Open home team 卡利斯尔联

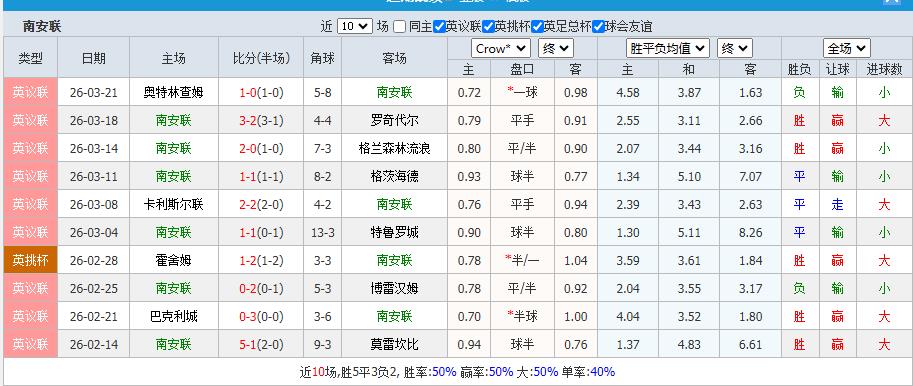pos(174,204)
